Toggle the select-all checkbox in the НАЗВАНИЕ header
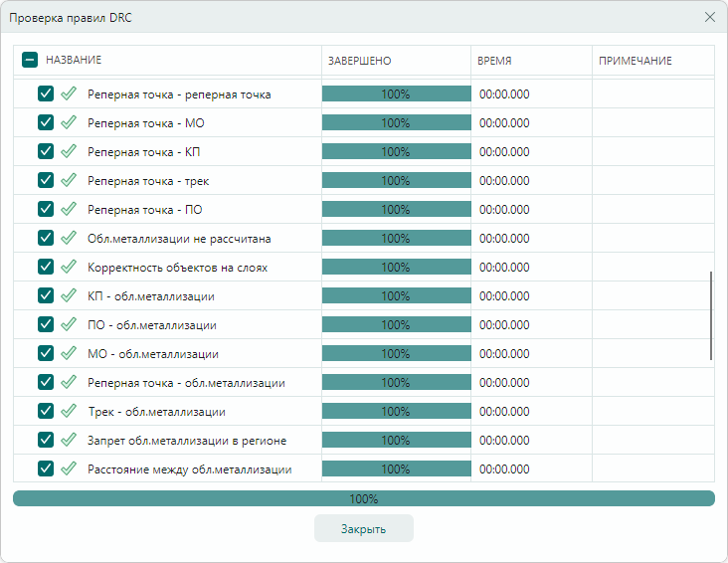This screenshot has width=728, height=563. pyautogui.click(x=30, y=61)
